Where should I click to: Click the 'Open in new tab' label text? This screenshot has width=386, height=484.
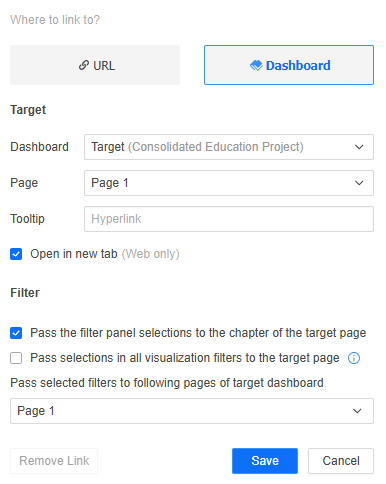[74, 254]
